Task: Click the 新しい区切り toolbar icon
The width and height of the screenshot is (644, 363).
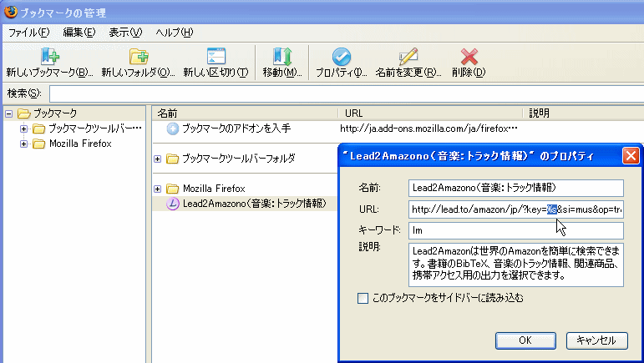Action: pos(216,56)
